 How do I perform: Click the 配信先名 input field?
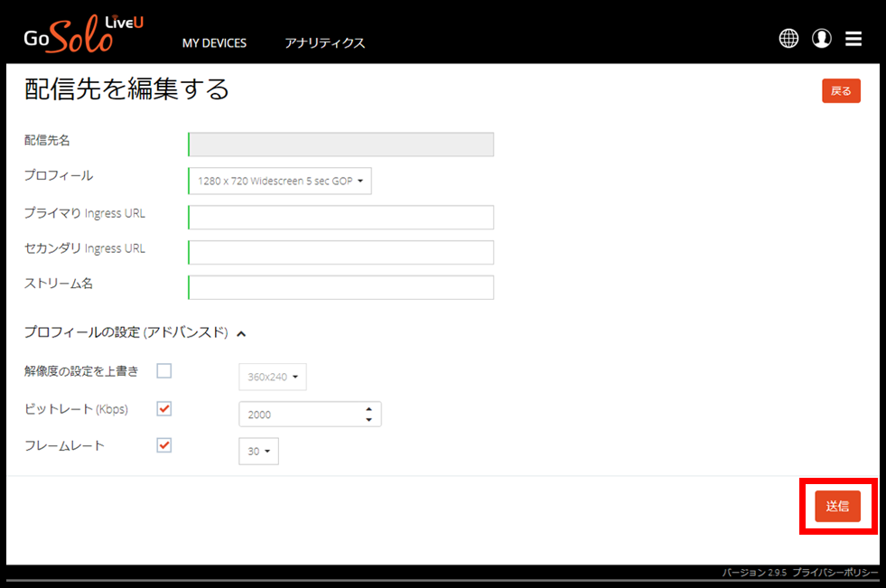point(340,145)
